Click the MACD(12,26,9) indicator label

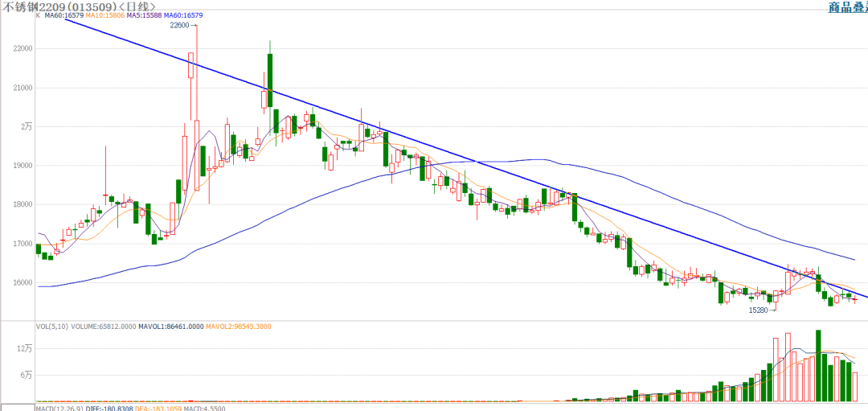tap(59, 409)
